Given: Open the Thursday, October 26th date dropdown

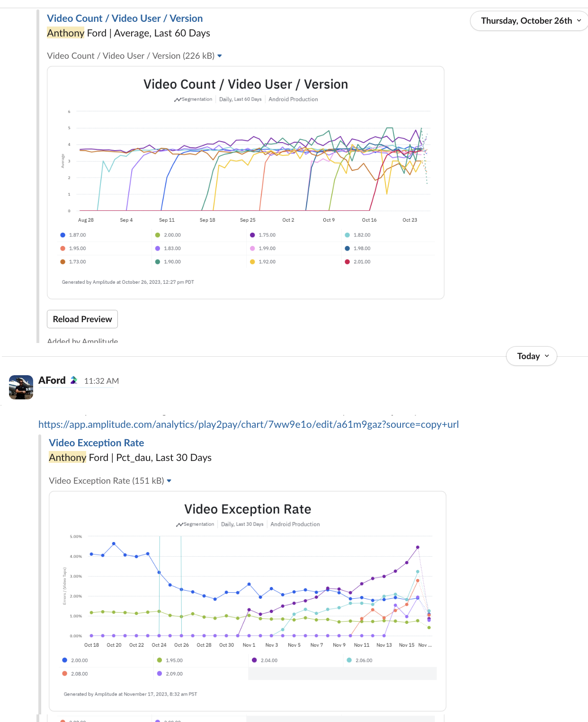Looking at the screenshot, I should tap(530, 21).
